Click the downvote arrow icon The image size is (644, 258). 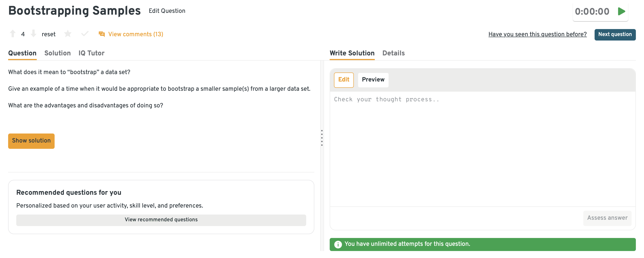point(33,34)
